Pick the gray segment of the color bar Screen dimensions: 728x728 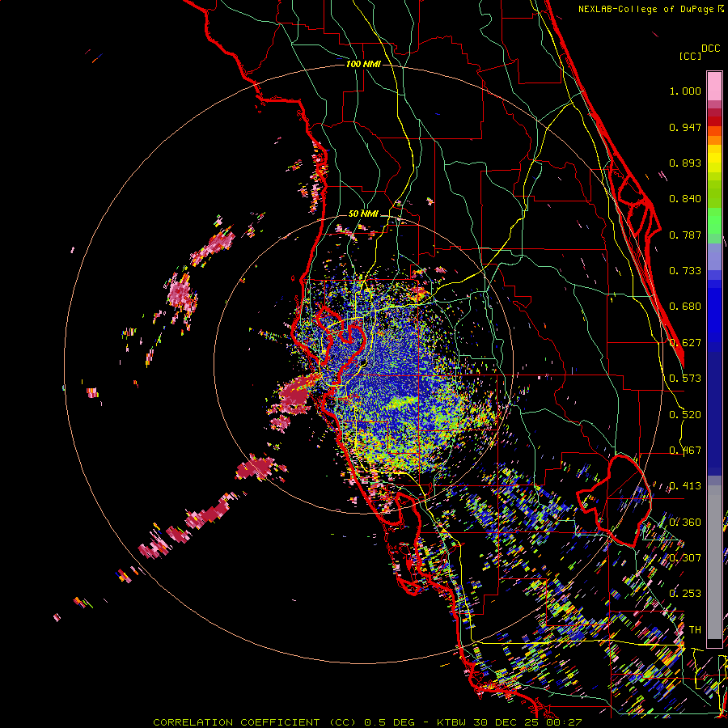(x=714, y=562)
